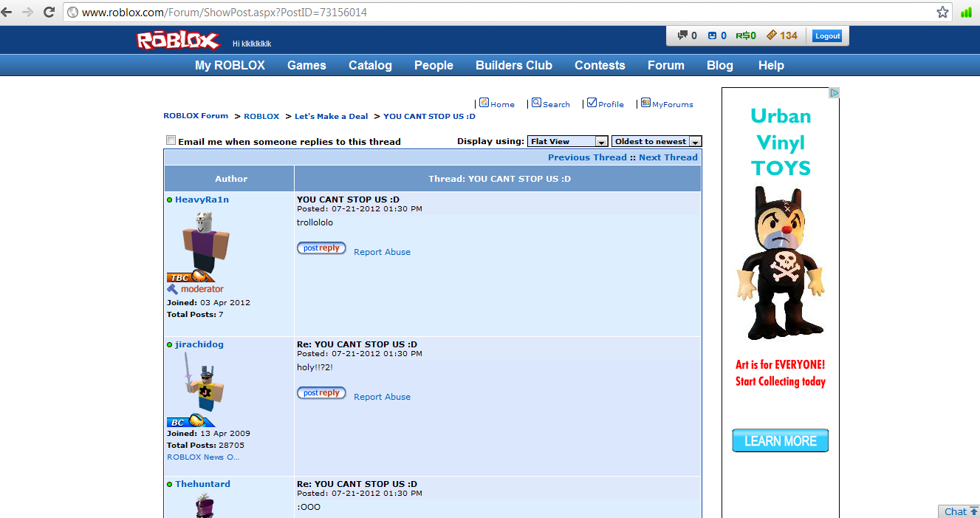Go to the Next Thread
Image resolution: width=980 pixels, height=518 pixels.
pos(668,157)
